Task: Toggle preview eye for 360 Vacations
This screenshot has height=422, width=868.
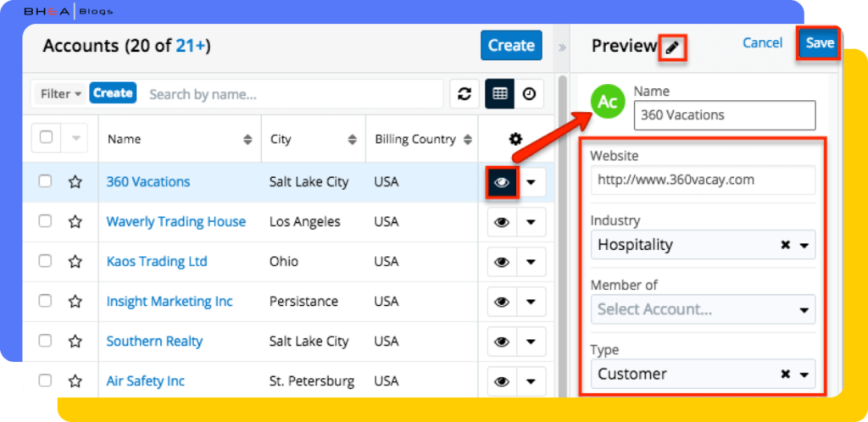Action: pos(502,182)
